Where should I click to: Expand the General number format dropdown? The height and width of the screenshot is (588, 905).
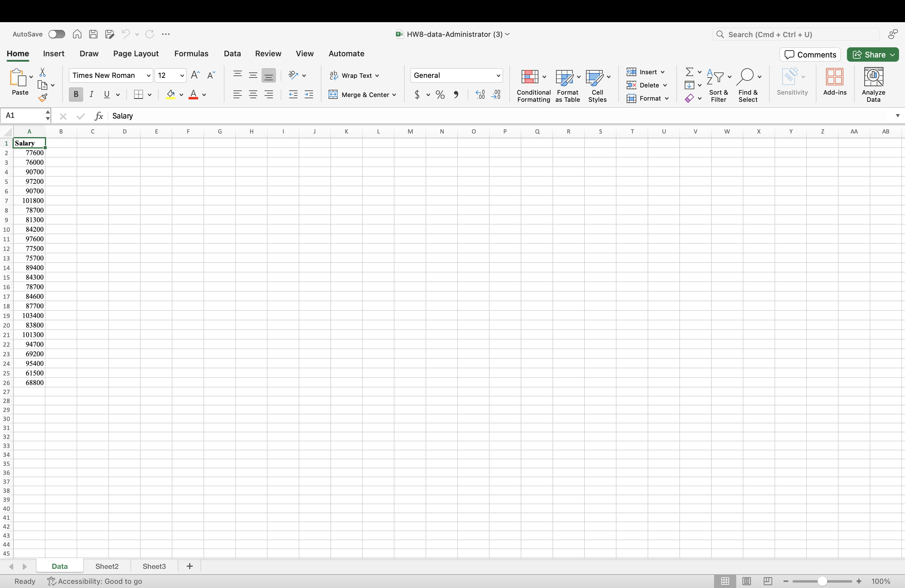coord(498,76)
